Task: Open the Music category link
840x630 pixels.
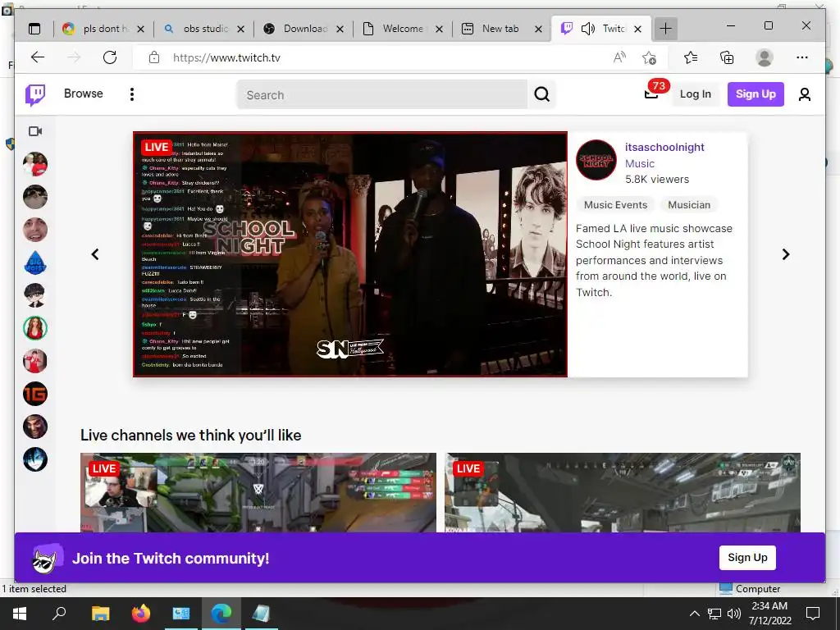Action: click(x=640, y=163)
